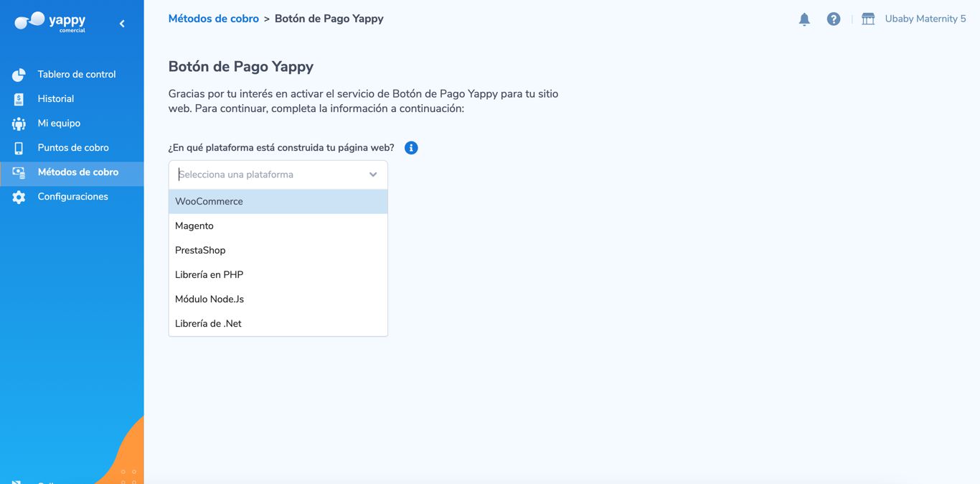This screenshot has height=484, width=980.
Task: Click the Métodos de cobro icon
Action: point(19,172)
